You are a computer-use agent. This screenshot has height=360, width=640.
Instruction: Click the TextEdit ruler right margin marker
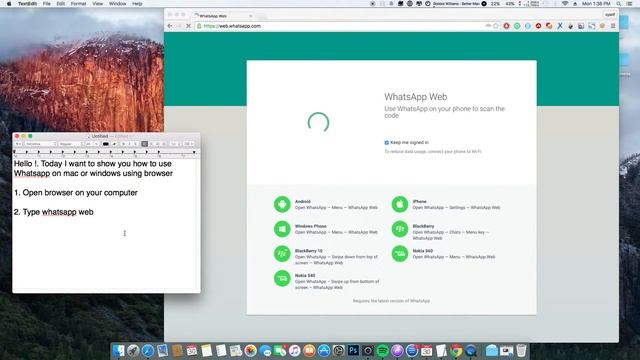(194, 152)
